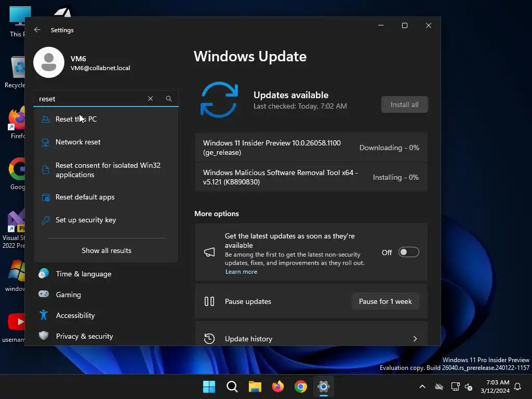The width and height of the screenshot is (532, 399).
Task: Go back using the Settings back arrow
Action: tap(37, 30)
